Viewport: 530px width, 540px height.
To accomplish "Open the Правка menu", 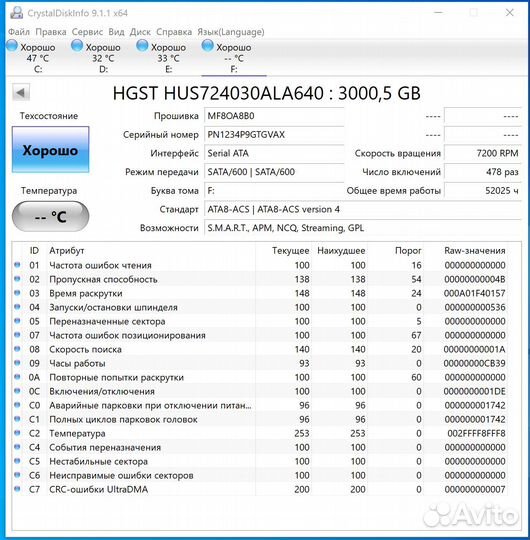I will click(x=51, y=32).
